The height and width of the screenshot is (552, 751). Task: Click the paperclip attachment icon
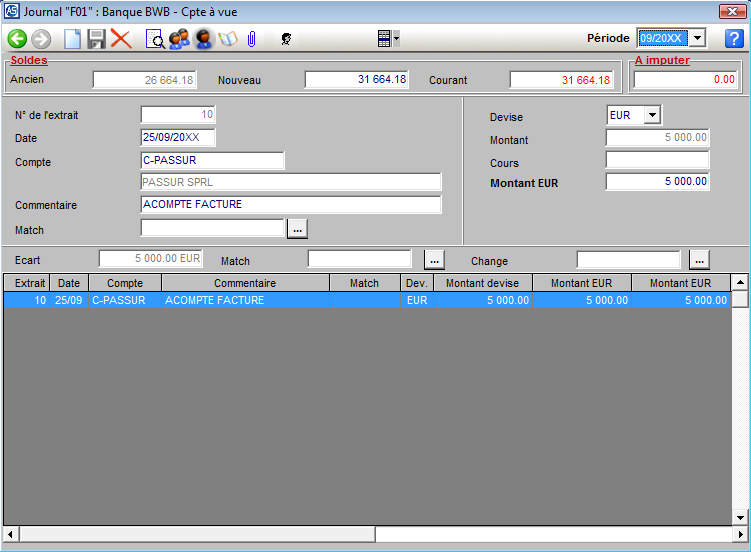click(252, 39)
